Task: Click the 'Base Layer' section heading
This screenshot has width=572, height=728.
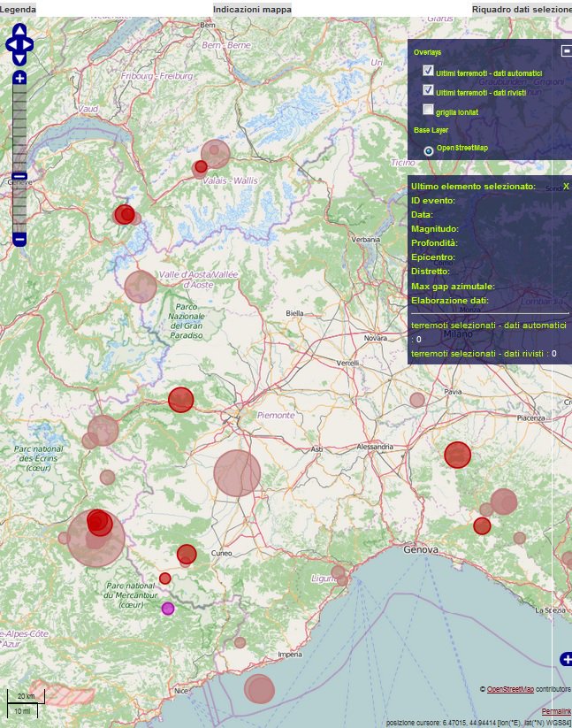Action: (x=431, y=130)
